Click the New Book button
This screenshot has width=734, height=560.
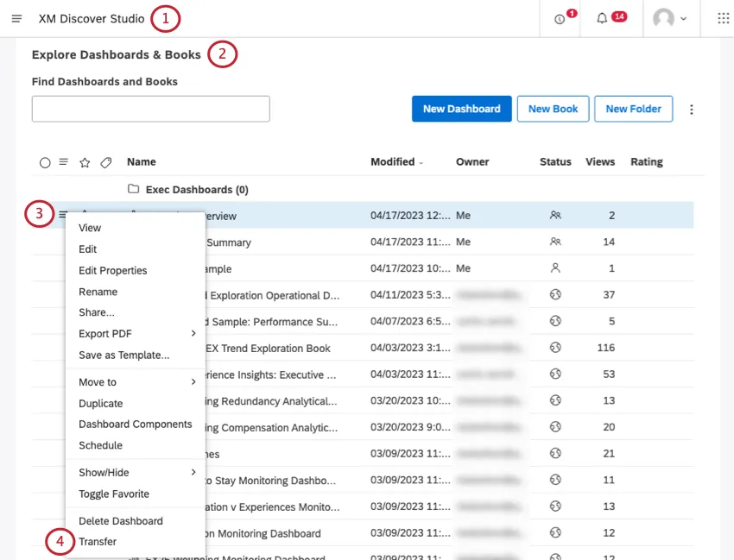553,109
